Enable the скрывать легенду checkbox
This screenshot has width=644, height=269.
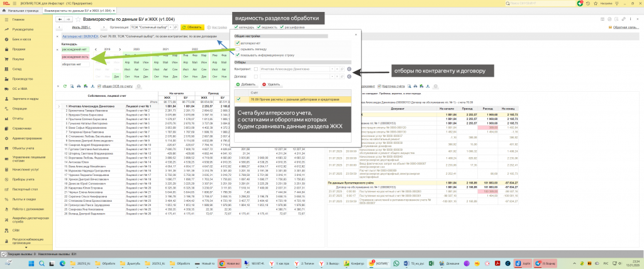pyautogui.click(x=238, y=49)
